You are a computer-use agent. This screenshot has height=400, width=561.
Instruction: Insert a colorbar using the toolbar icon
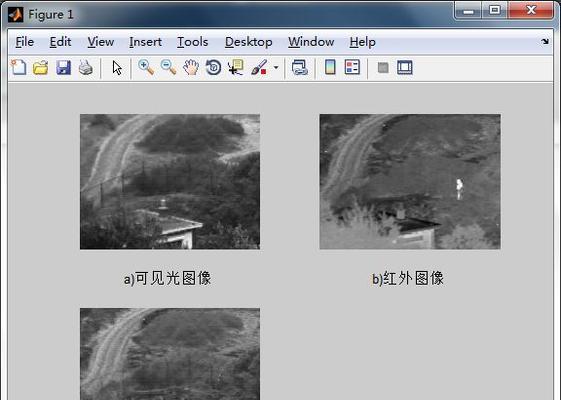click(x=330, y=67)
